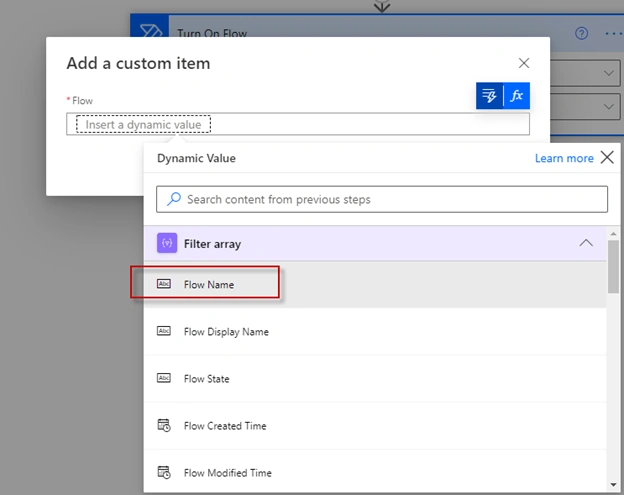Open the Learn more link
Screen dimensions: 624x495
click(x=564, y=158)
